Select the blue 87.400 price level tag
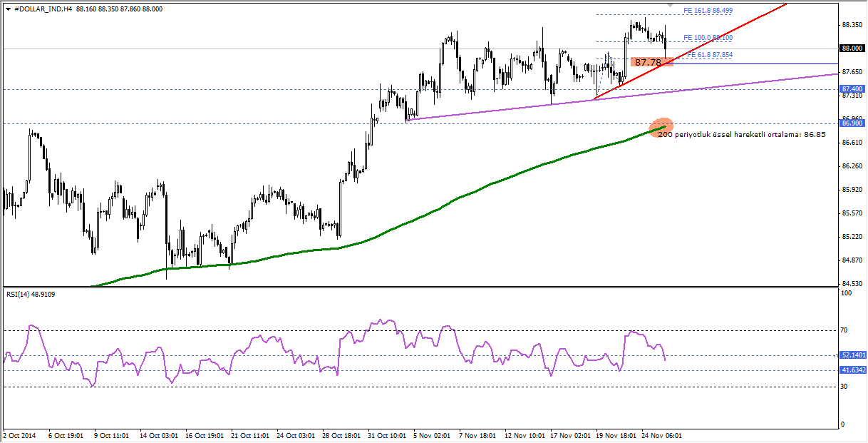 [852, 89]
